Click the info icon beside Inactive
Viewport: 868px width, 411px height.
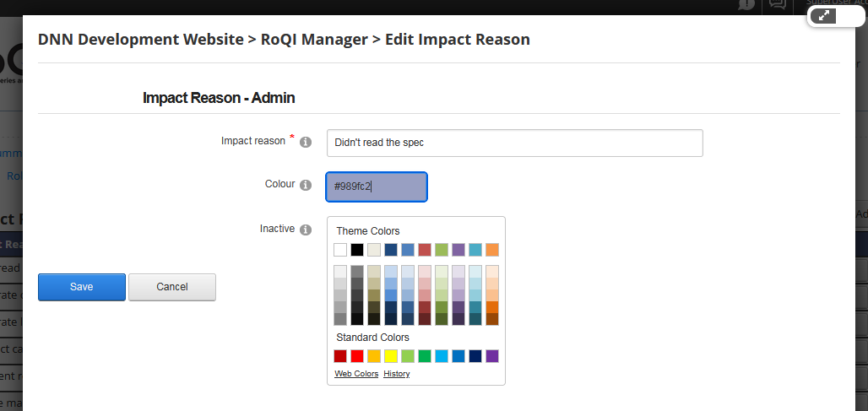coord(306,230)
